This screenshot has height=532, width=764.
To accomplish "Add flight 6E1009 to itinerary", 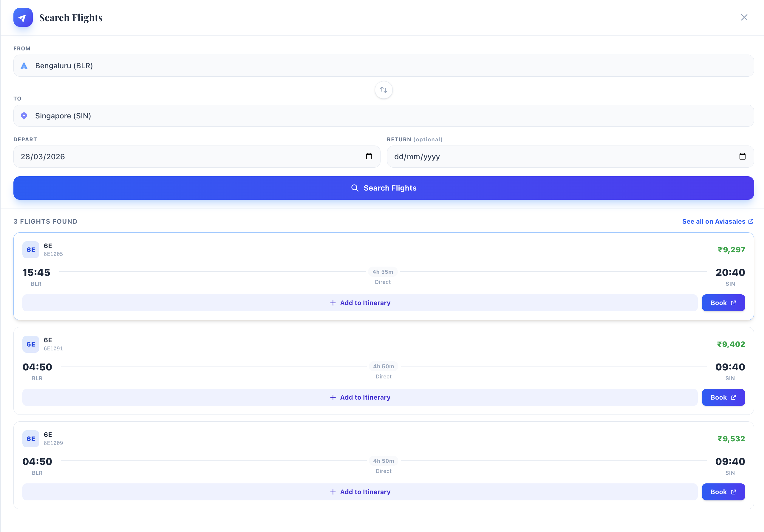I will pos(360,492).
